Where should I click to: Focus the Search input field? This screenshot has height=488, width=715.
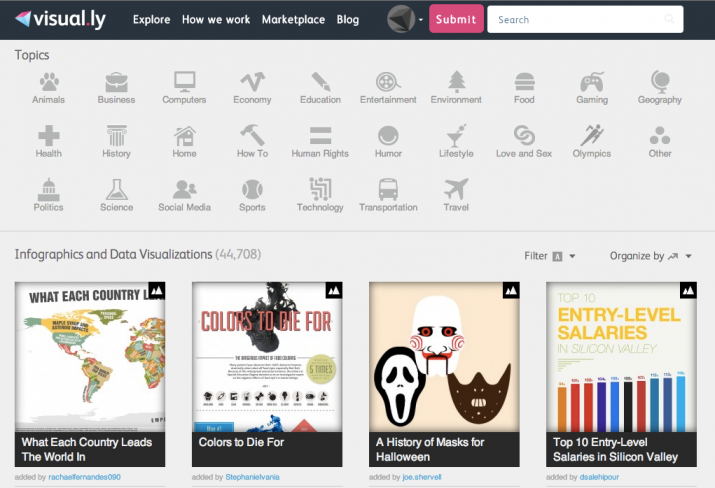pos(585,19)
